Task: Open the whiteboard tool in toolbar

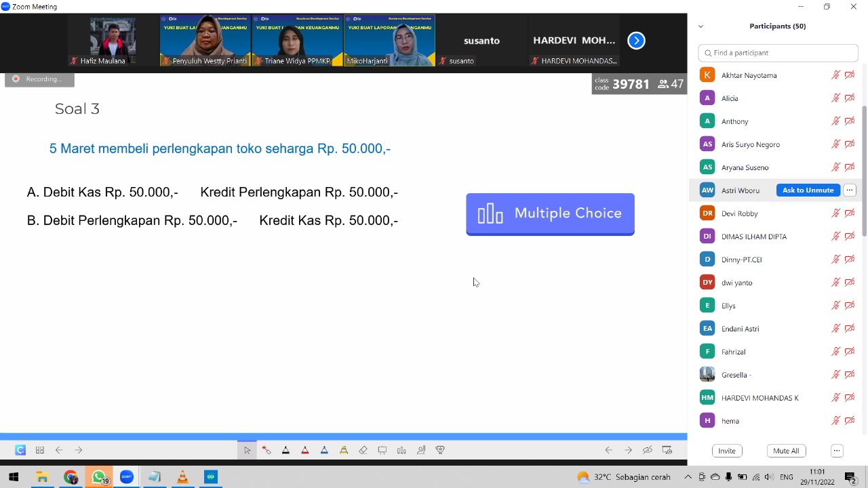Action: click(x=382, y=450)
